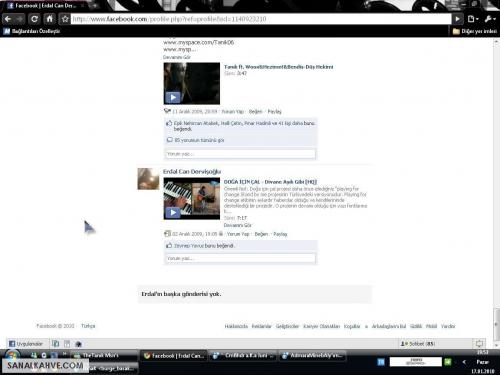Image resolution: width=500 pixels, height=375 pixels.
Task: Open Erdal Can Dervişoğlu profile link
Action: pyautogui.click(x=192, y=171)
